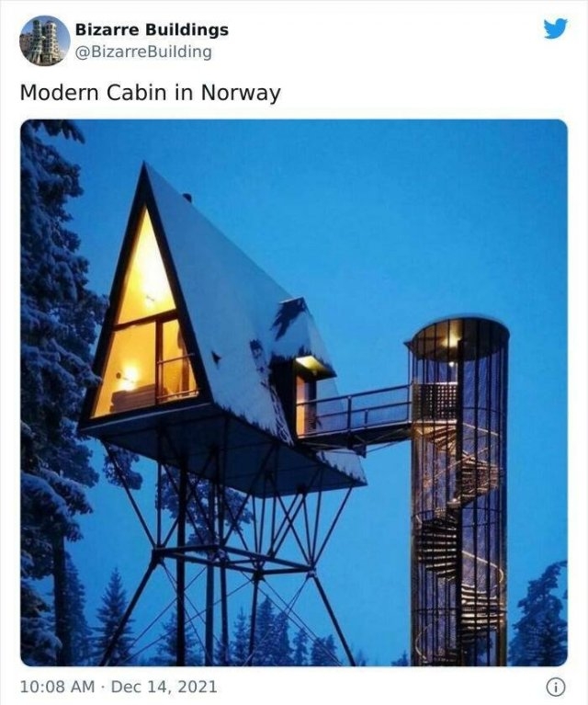Screen dimensions: 588x705
Task: Click the 'Modern Cabin in Norway' tweet text
Action: pyautogui.click(x=150, y=93)
